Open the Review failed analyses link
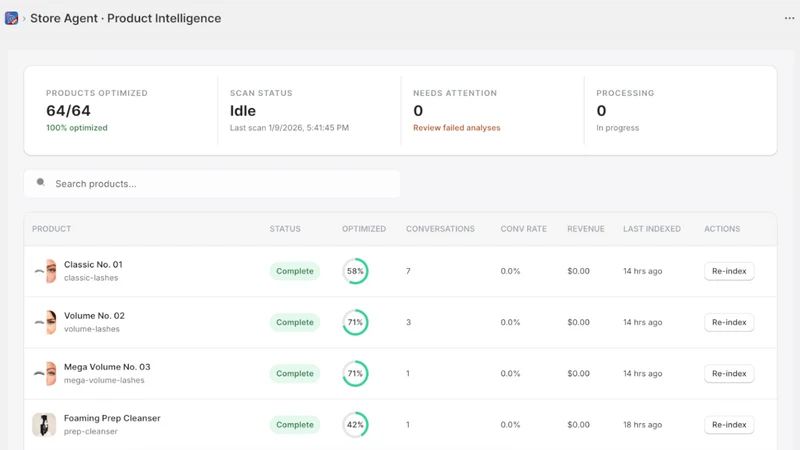800x450 pixels. click(457, 128)
